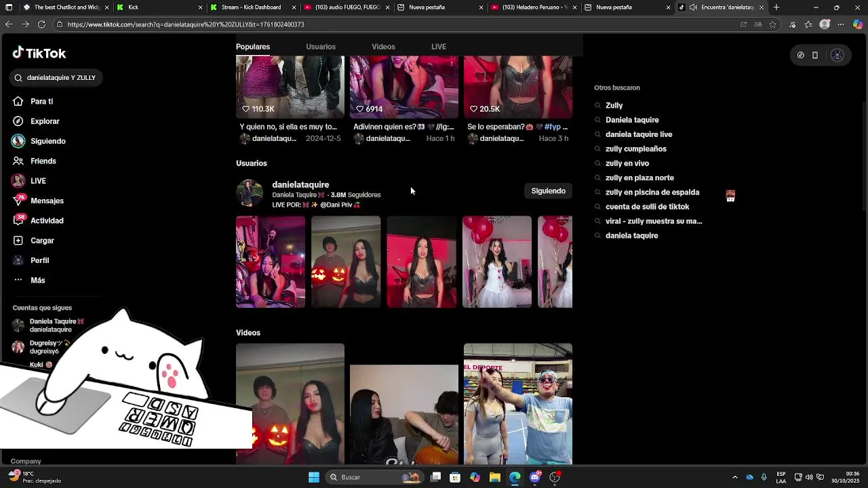Open Friends section
868x488 pixels.
pos(43,161)
